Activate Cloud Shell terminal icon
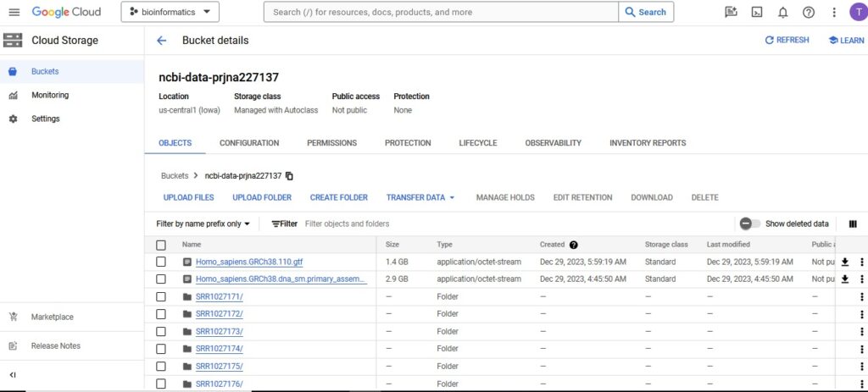 click(758, 12)
